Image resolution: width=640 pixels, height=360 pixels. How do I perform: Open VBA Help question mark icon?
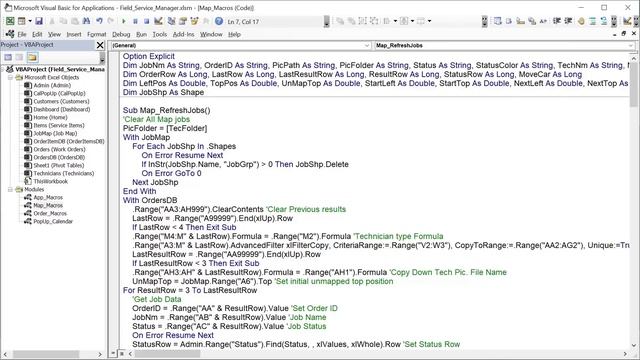pyautogui.click(x=219, y=21)
